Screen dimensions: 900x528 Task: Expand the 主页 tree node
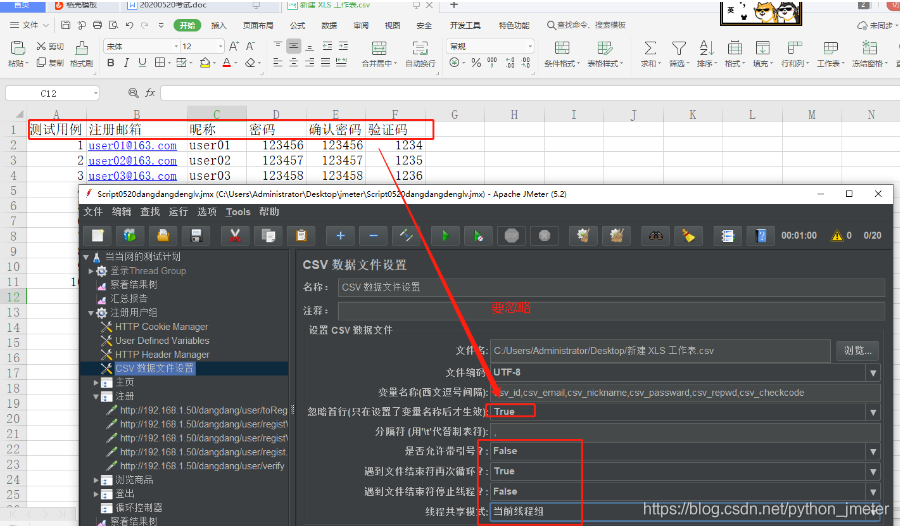[x=96, y=382]
